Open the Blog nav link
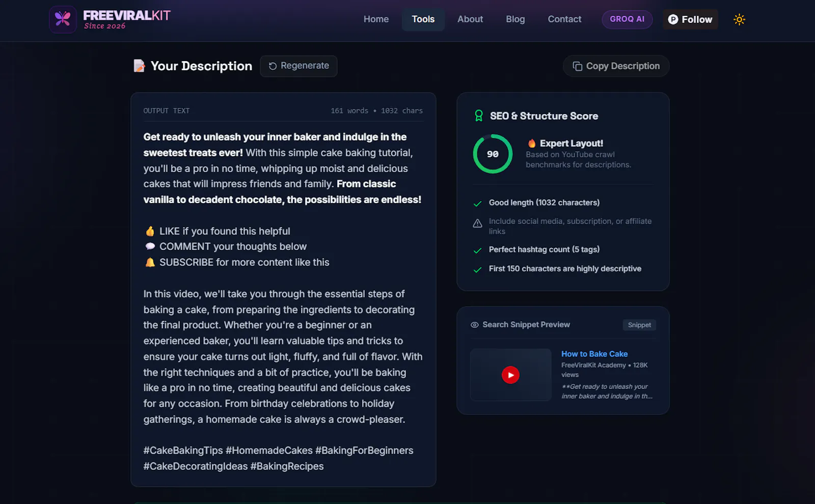 pos(515,19)
